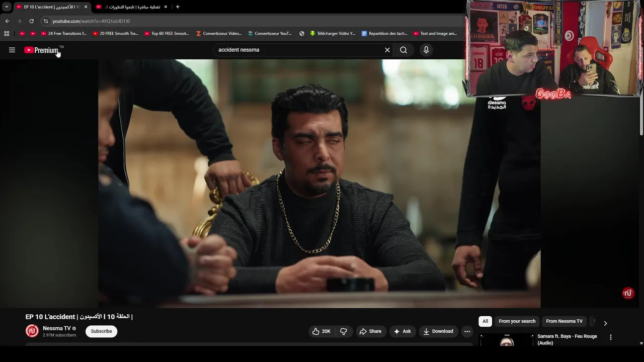Click the '2.97M subscribers' text
The width and height of the screenshot is (644, 362).
pos(59,335)
